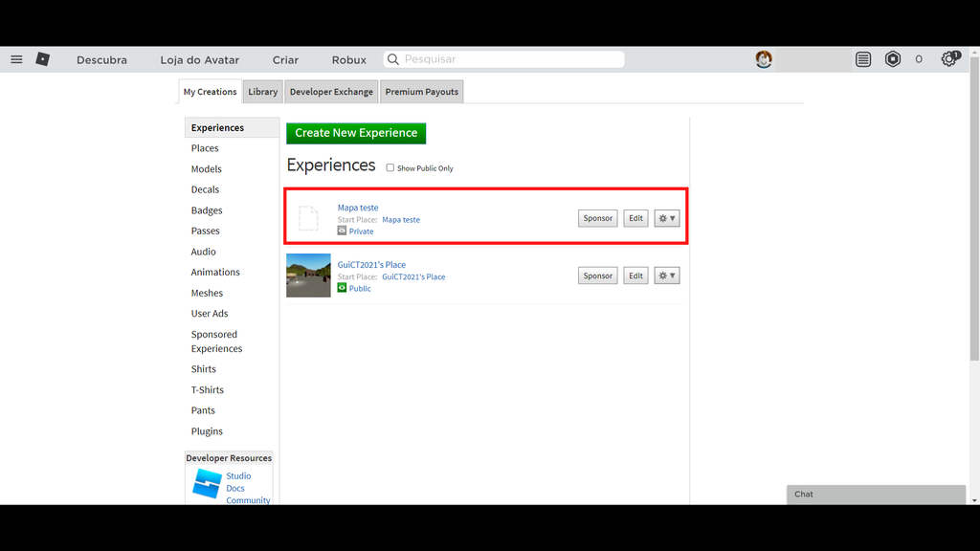Image resolution: width=980 pixels, height=551 pixels.
Task: Click the green Public eye icon
Action: coord(342,287)
